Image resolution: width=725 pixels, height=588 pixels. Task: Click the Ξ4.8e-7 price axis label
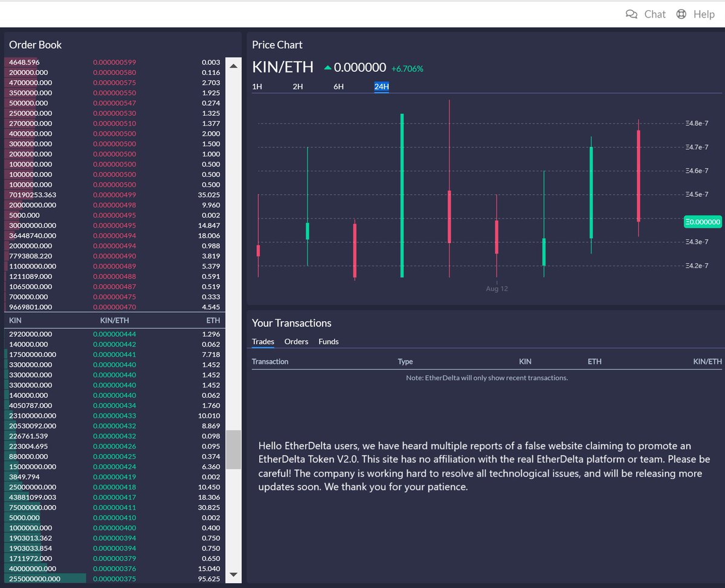pos(697,123)
